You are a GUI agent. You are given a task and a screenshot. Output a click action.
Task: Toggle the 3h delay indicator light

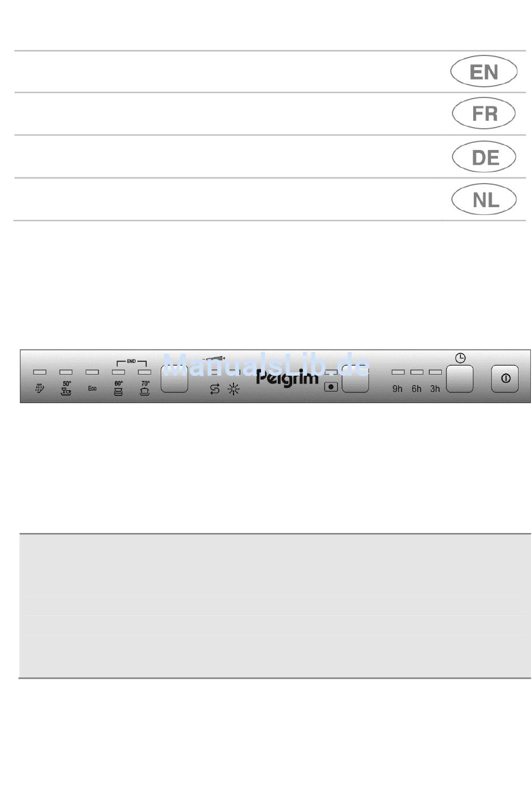pyautogui.click(x=435, y=372)
